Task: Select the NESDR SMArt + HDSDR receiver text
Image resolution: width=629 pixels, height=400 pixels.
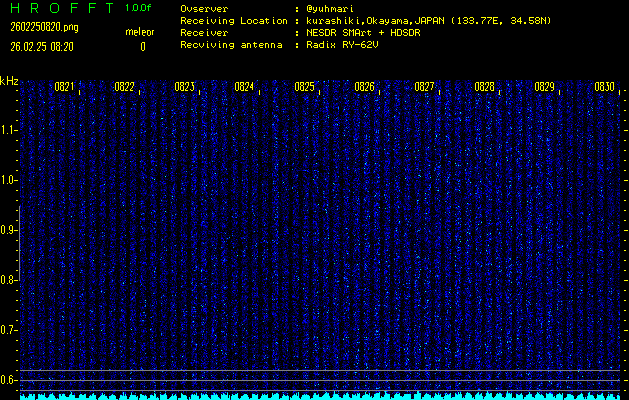Action: (x=362, y=32)
